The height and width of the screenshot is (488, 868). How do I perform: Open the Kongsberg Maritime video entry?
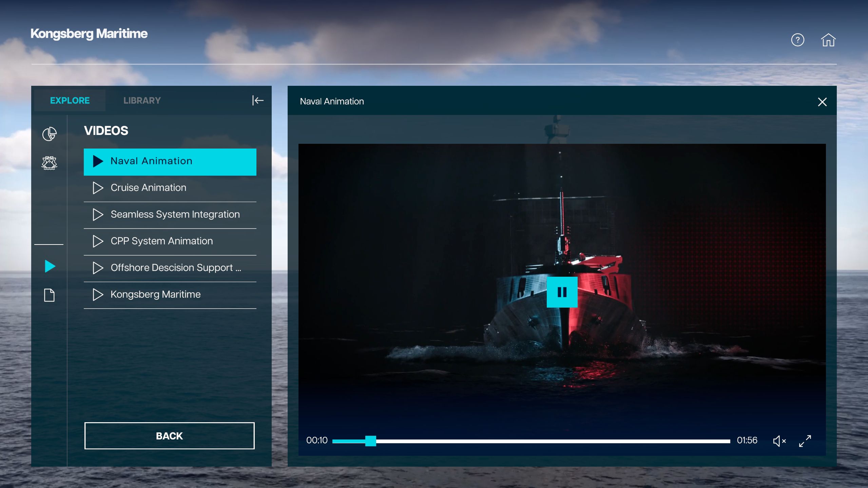tap(170, 295)
